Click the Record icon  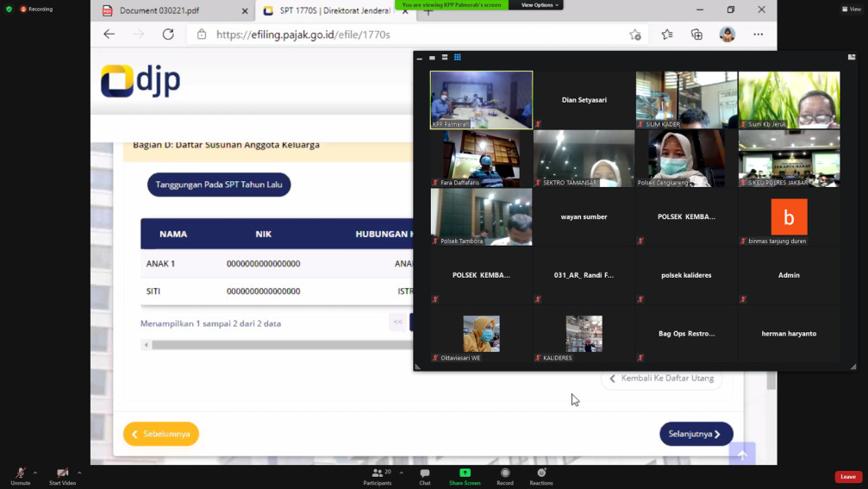click(505, 473)
